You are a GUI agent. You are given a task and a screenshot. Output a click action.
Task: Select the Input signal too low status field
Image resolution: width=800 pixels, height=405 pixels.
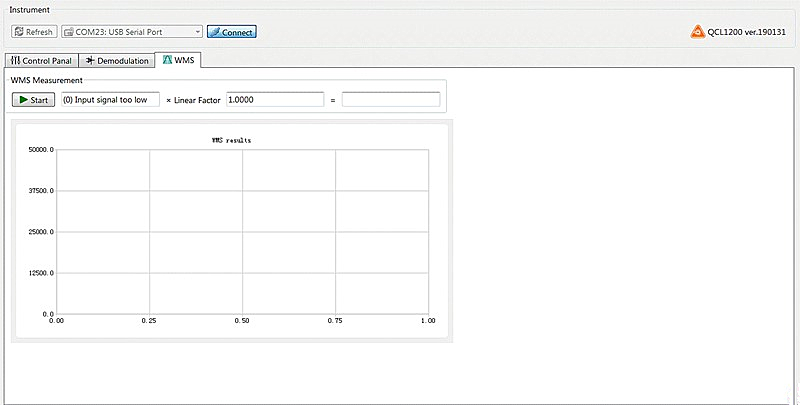(x=109, y=100)
